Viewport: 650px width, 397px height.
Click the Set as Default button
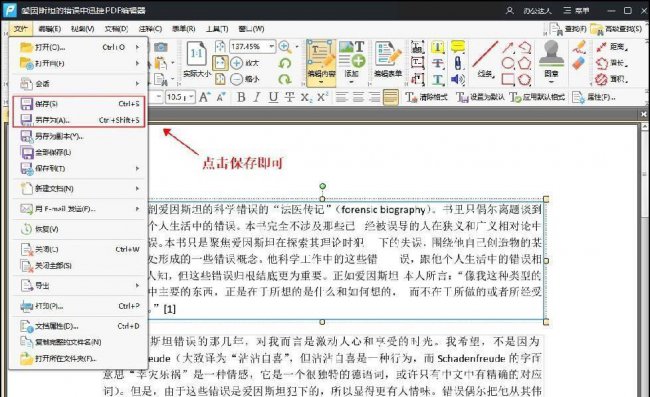481,97
